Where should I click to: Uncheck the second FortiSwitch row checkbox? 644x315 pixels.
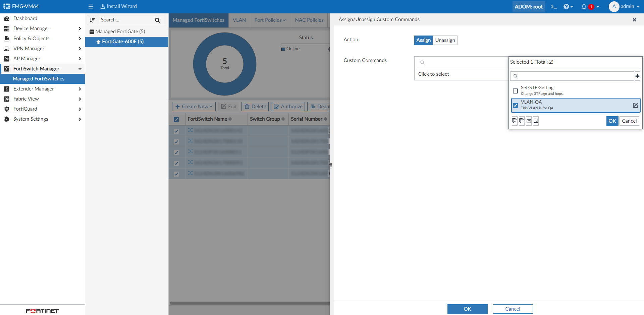point(176,142)
